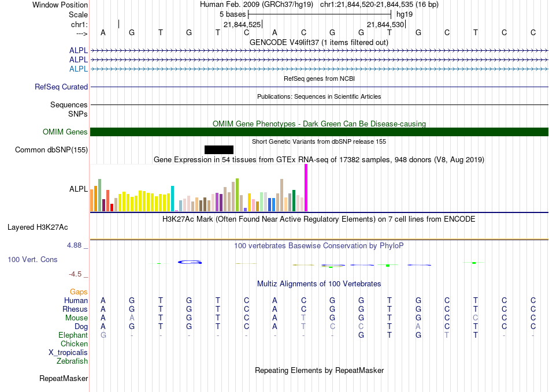
Task: Open Short Genetic Variants from dbSNP title
Action: point(319,141)
